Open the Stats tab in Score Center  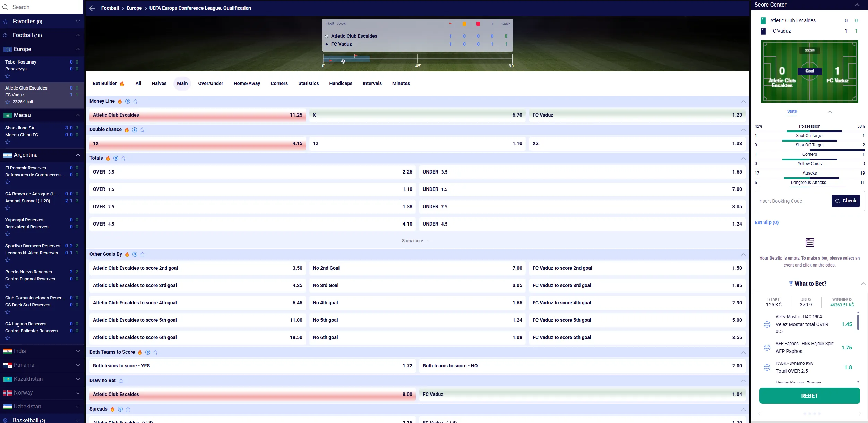click(x=792, y=111)
